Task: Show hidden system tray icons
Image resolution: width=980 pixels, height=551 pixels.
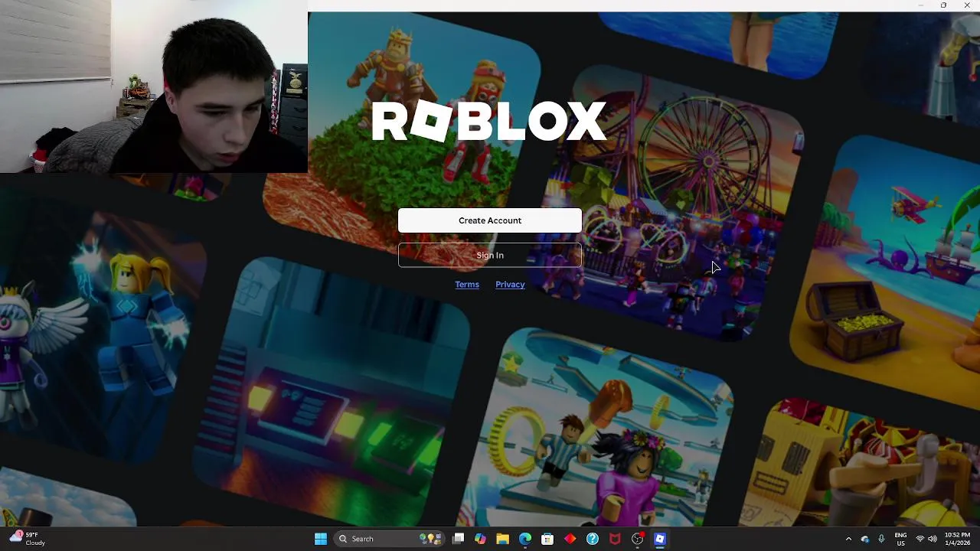Action: click(x=848, y=539)
